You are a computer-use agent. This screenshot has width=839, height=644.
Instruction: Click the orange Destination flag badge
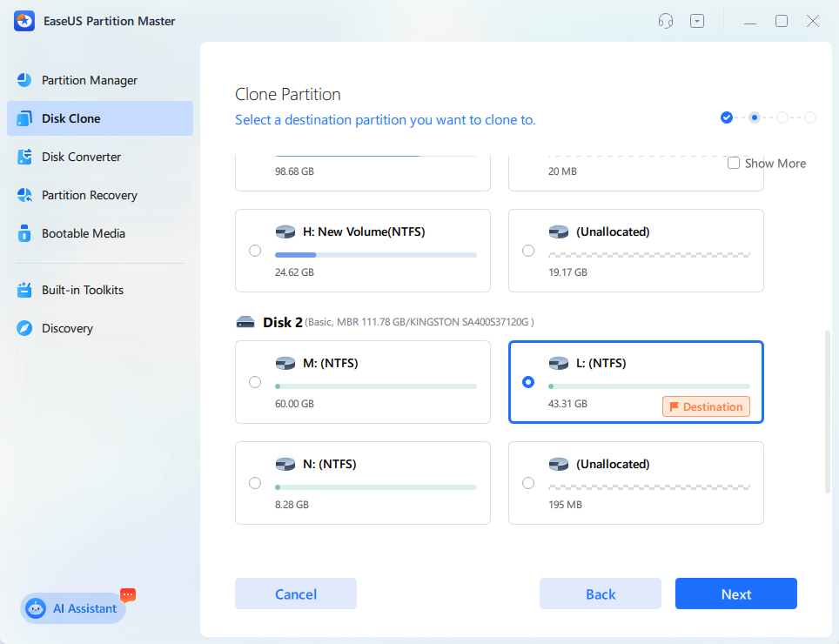coord(706,406)
